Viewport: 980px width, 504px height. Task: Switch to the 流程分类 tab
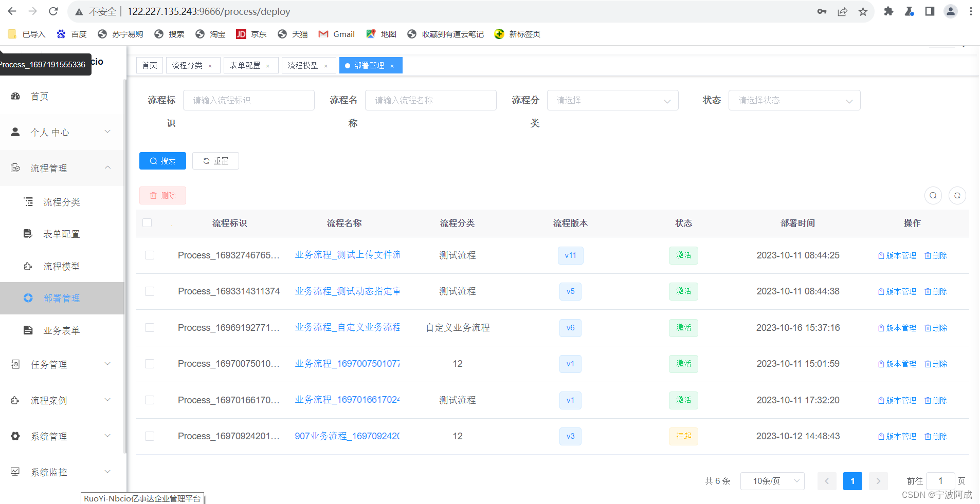tap(193, 65)
